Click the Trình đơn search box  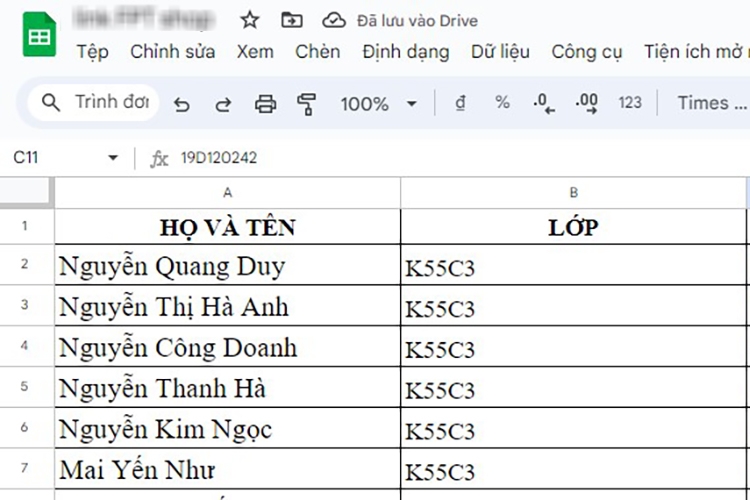click(x=93, y=102)
